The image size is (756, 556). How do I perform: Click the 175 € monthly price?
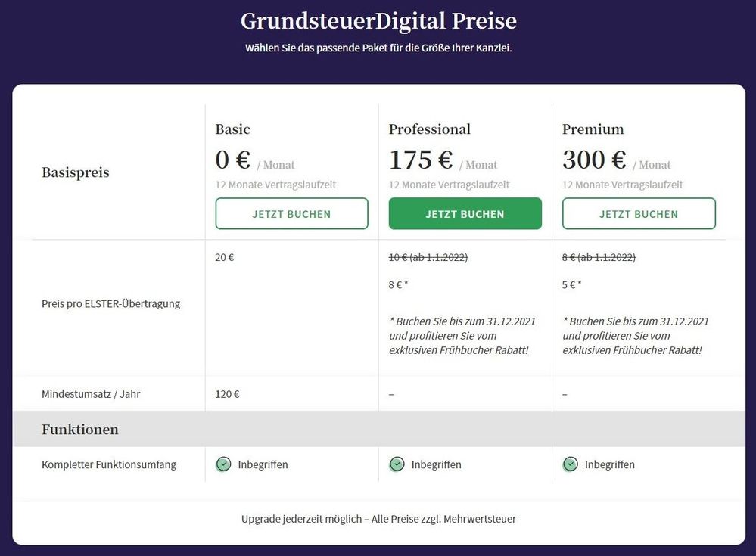click(x=421, y=160)
